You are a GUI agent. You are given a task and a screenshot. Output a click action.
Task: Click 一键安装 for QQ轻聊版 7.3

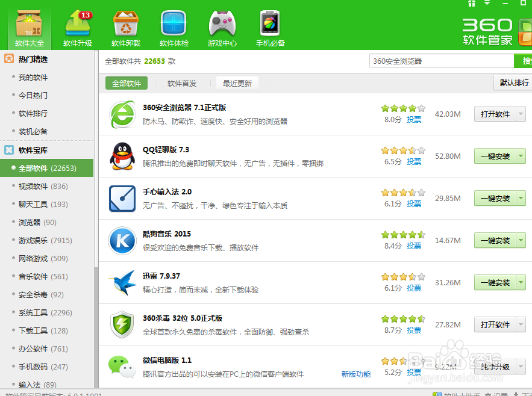pyautogui.click(x=495, y=156)
